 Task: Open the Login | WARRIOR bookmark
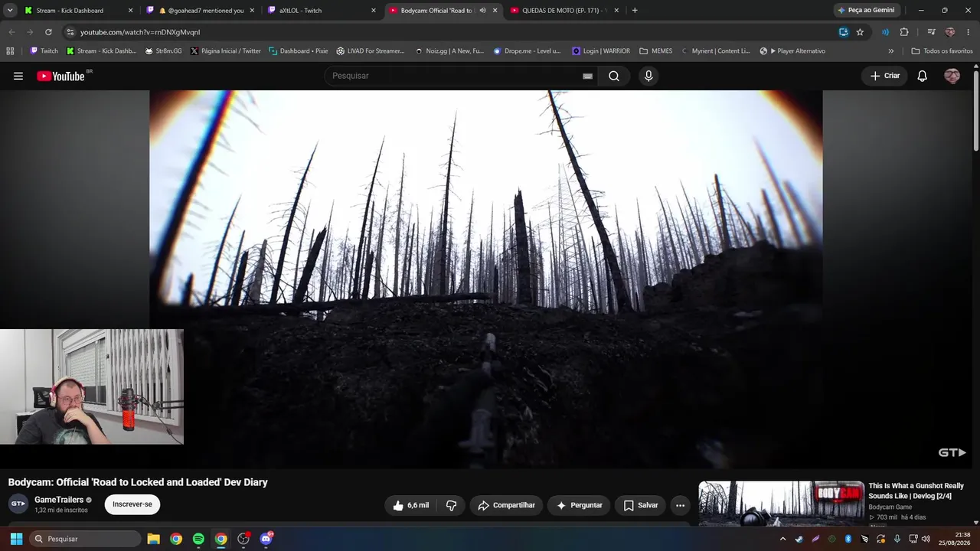(x=600, y=51)
